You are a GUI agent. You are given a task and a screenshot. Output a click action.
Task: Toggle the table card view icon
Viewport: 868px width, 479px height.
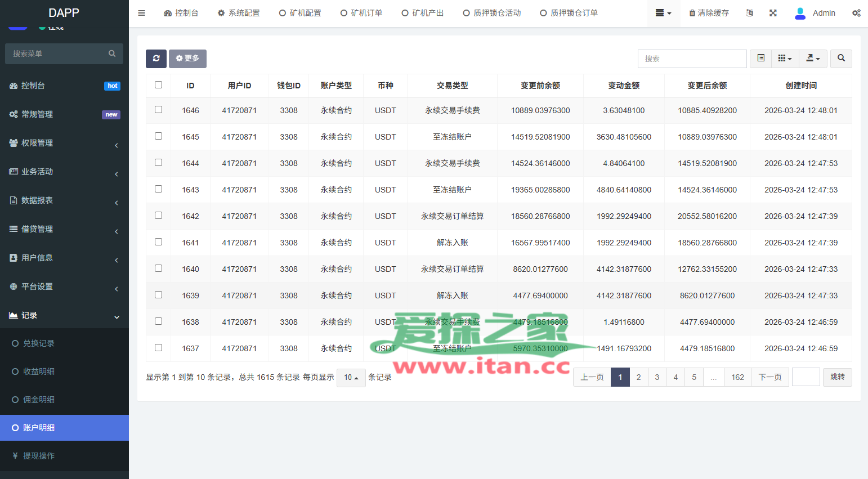[760, 59]
